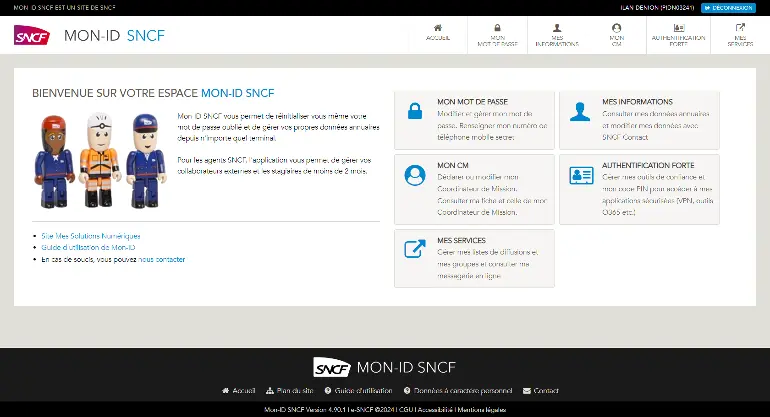Screen dimensions: 770x417
Task: Click the BIENVENUE SUR VOTRE ESPACE heading
Action: [x=153, y=93]
